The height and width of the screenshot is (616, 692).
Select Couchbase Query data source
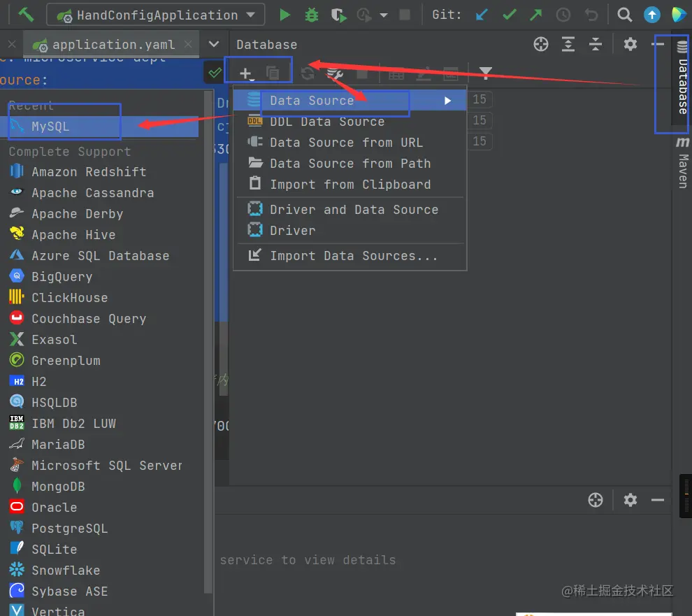(x=99, y=318)
